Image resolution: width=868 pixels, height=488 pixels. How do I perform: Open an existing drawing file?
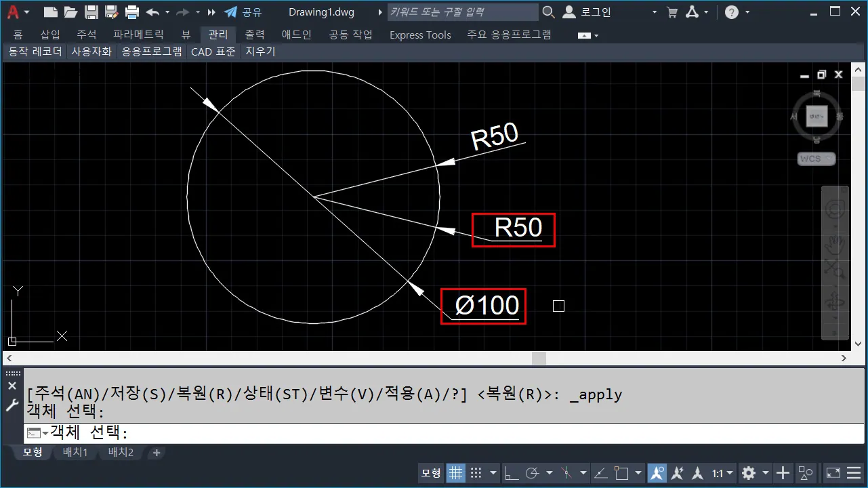[x=70, y=12]
